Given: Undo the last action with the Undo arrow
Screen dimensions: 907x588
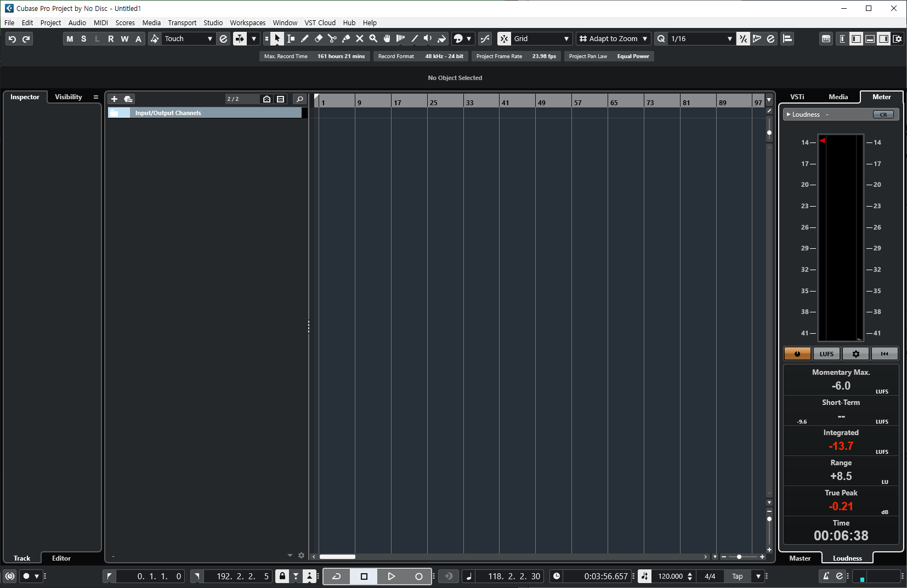Looking at the screenshot, I should [x=12, y=38].
